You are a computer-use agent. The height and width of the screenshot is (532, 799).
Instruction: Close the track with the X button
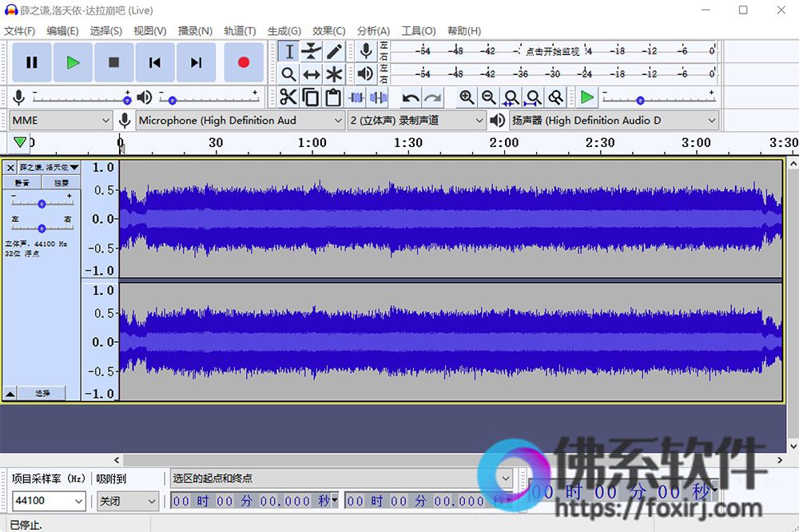point(10,167)
